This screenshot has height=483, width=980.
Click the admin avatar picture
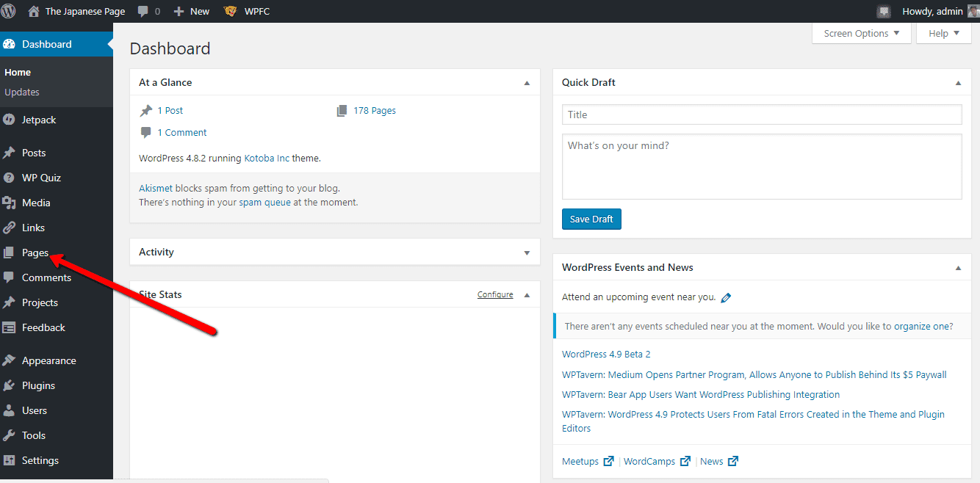point(973,11)
